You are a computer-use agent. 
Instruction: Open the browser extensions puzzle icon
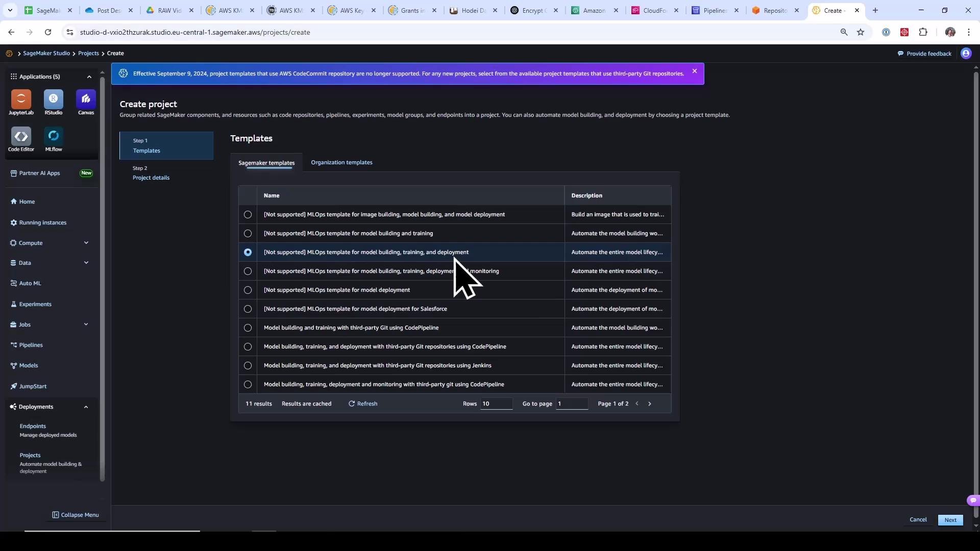923,32
